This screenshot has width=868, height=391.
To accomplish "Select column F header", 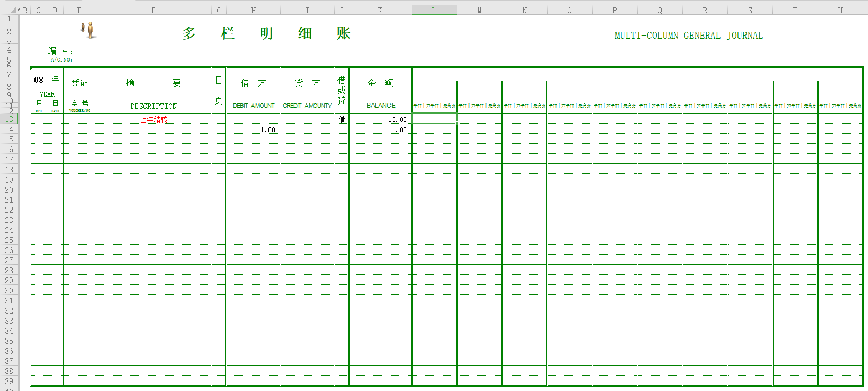I will (x=153, y=10).
